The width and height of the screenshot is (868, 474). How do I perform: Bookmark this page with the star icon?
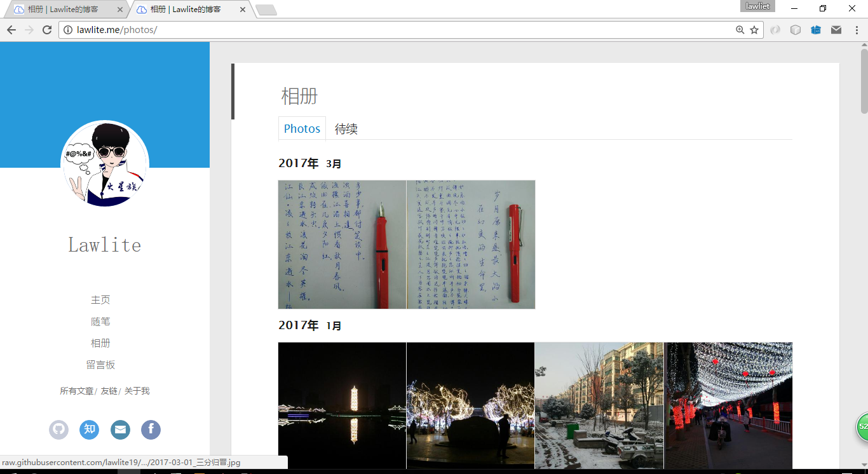pyautogui.click(x=754, y=30)
